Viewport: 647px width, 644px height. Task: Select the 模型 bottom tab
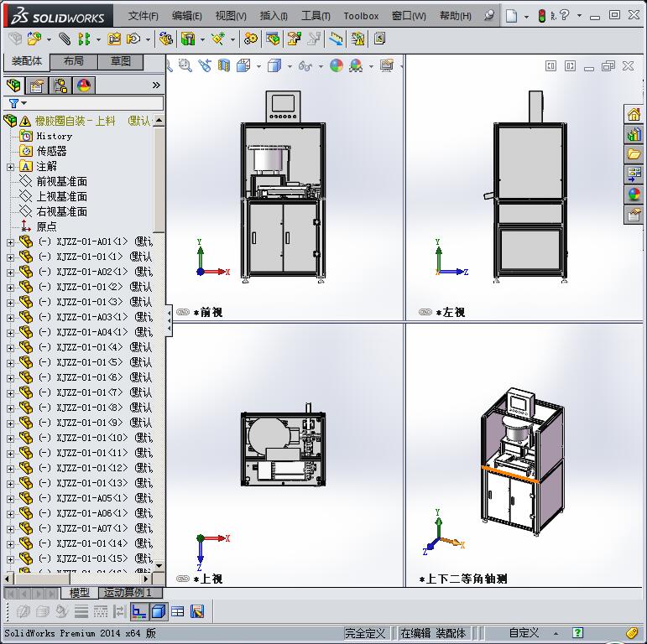[79, 593]
